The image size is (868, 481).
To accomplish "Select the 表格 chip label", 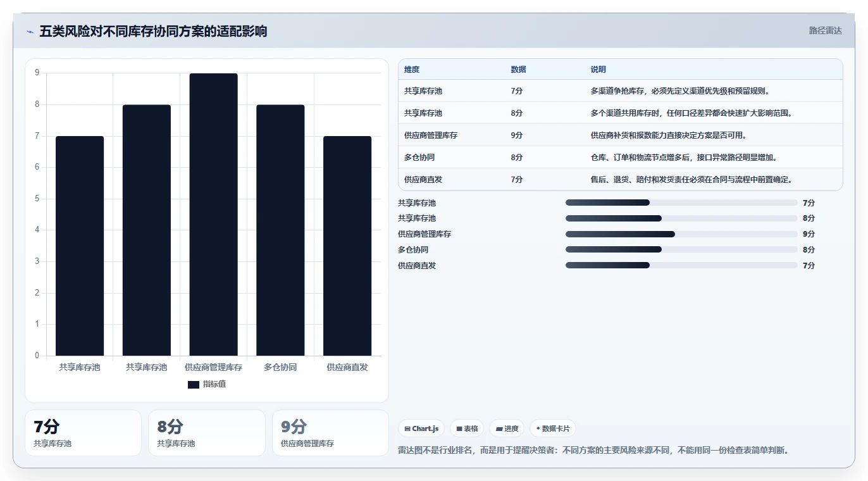I will [x=471, y=428].
